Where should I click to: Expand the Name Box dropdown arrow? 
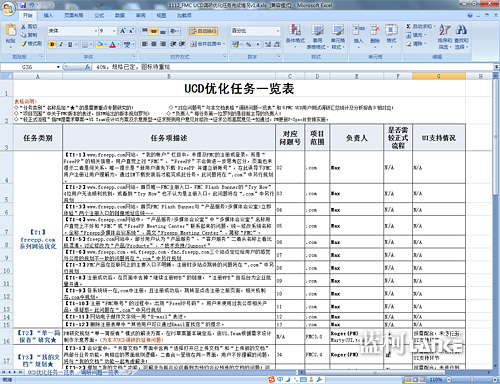(58, 67)
